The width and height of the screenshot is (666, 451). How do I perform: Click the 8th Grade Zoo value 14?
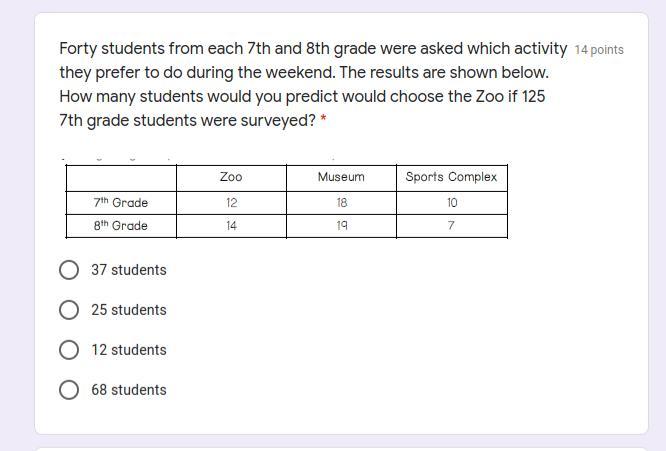pos(231,226)
